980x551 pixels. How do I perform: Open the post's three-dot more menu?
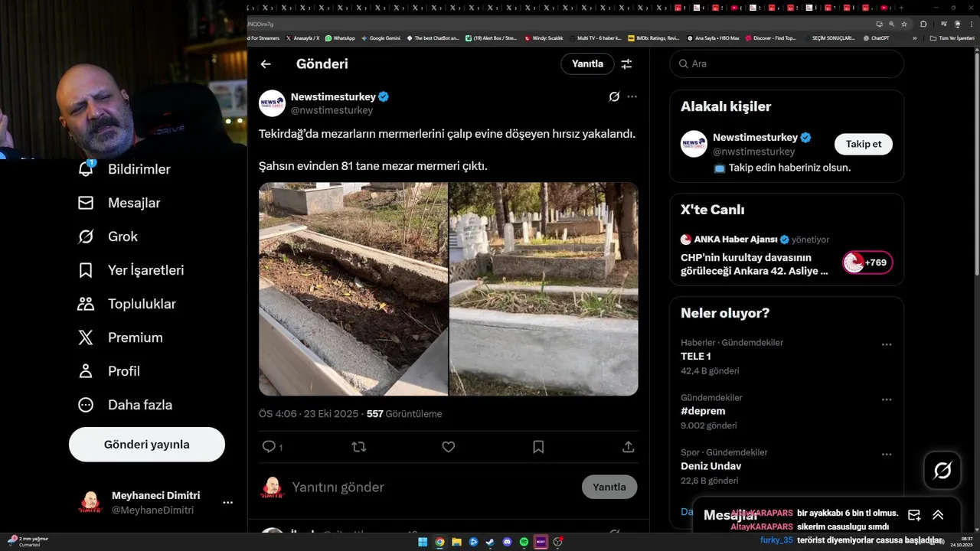point(632,96)
